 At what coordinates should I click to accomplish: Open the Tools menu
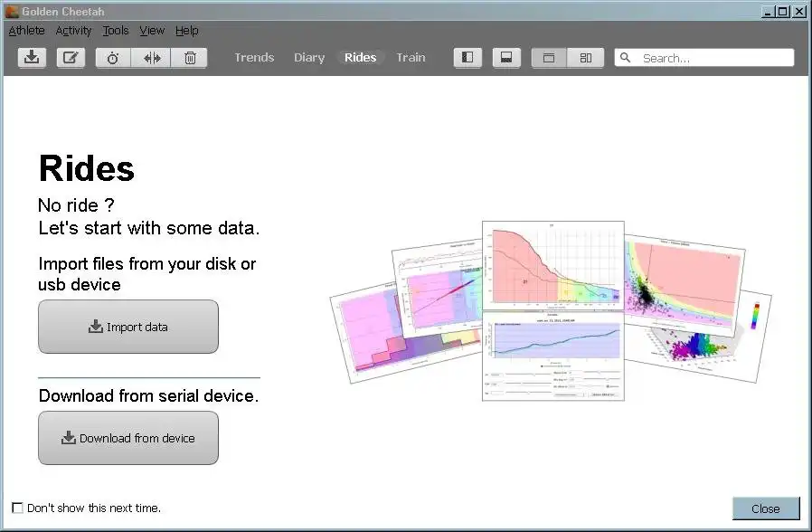tap(116, 31)
